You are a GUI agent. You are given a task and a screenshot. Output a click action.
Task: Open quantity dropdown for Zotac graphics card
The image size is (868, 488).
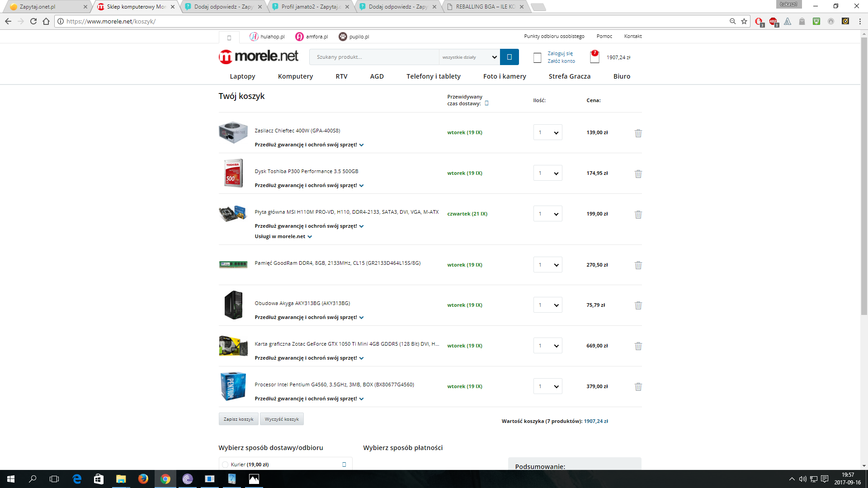point(547,346)
